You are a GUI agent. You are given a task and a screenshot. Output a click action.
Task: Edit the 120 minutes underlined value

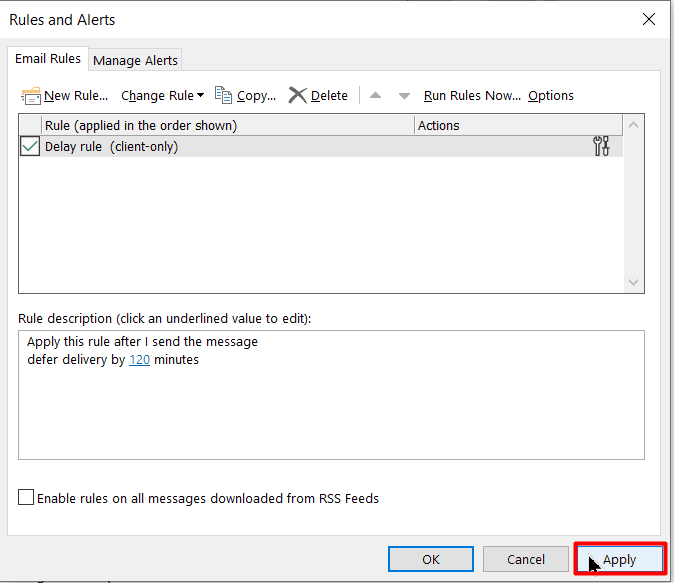coord(139,360)
